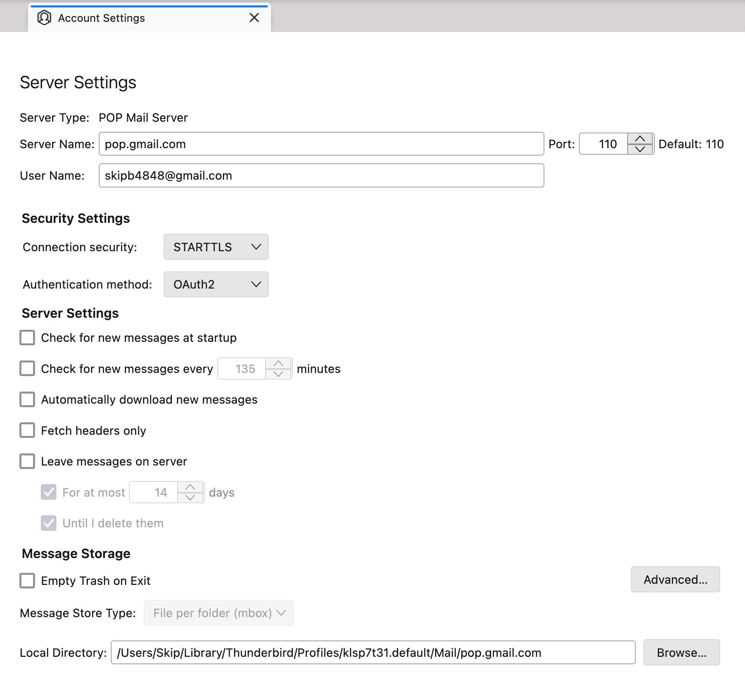Enable Check for new messages every interval
Screen dimensions: 745x700
pyautogui.click(x=27, y=368)
